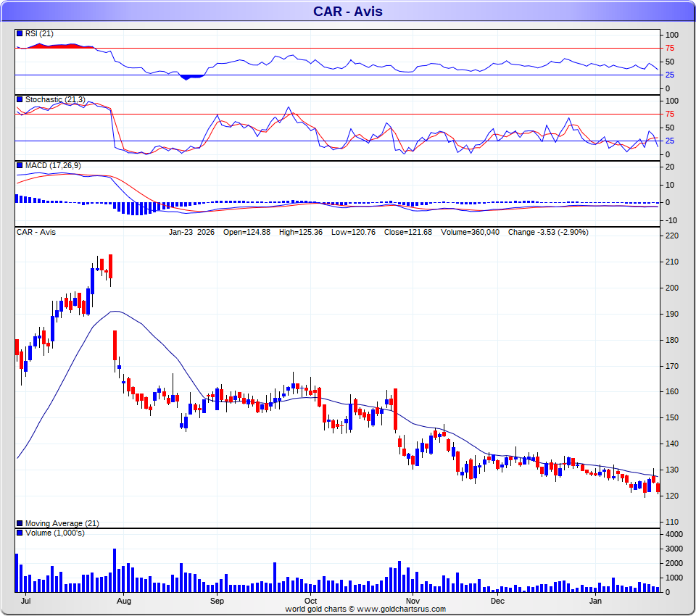Click the 200 price axis label

click(x=672, y=288)
